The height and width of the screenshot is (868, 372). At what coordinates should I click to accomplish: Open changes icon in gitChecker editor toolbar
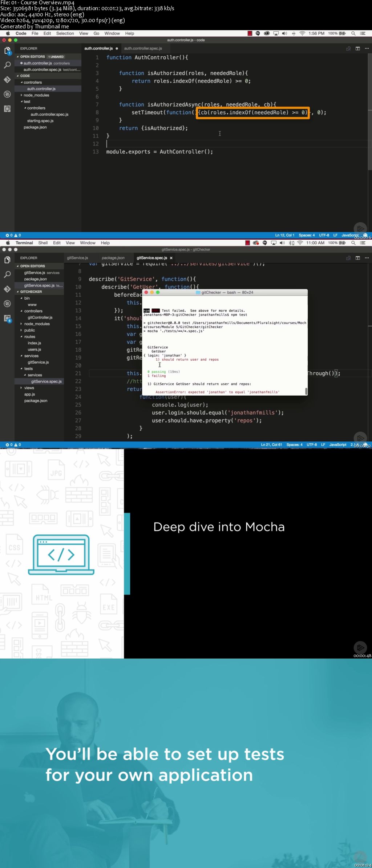pyautogui.click(x=348, y=258)
